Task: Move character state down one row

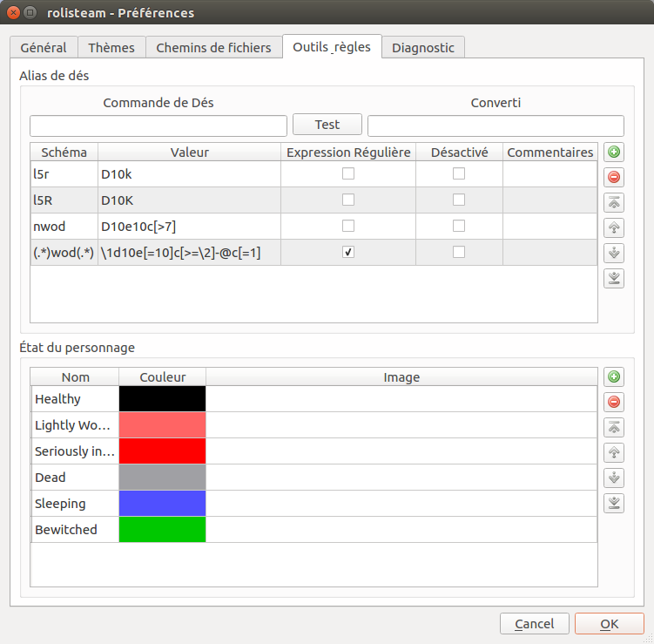Action: tap(614, 478)
